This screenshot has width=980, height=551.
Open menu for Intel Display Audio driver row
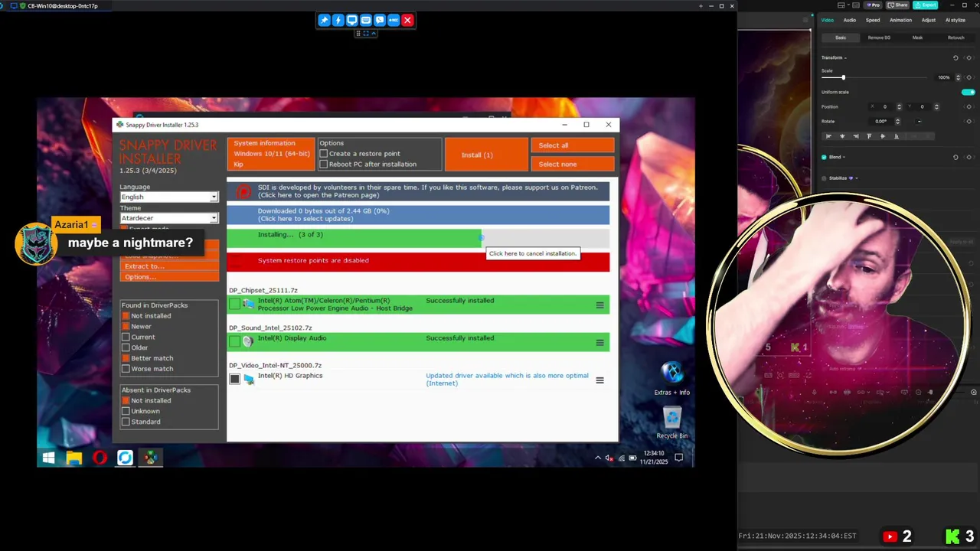click(599, 342)
